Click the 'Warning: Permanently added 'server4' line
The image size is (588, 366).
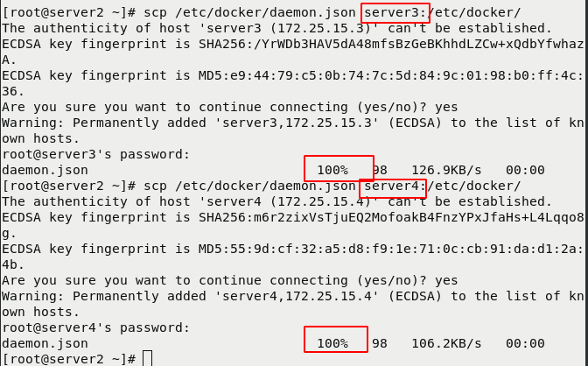(x=293, y=297)
